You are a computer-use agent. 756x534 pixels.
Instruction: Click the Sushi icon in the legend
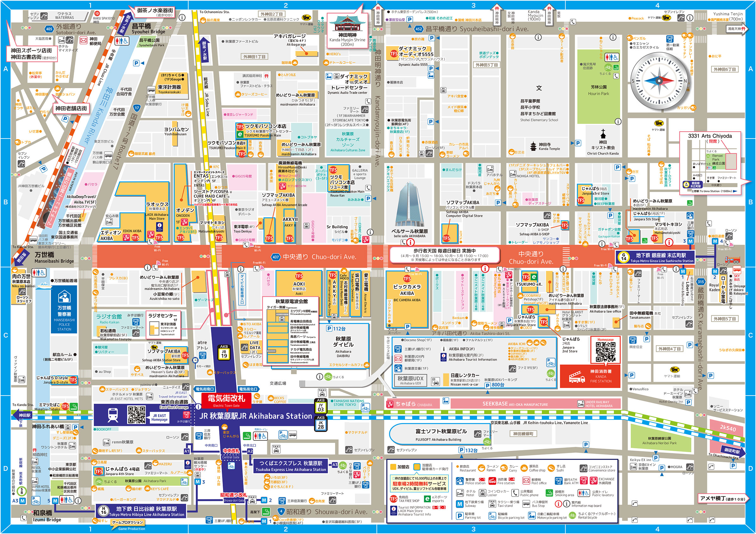click(x=551, y=468)
